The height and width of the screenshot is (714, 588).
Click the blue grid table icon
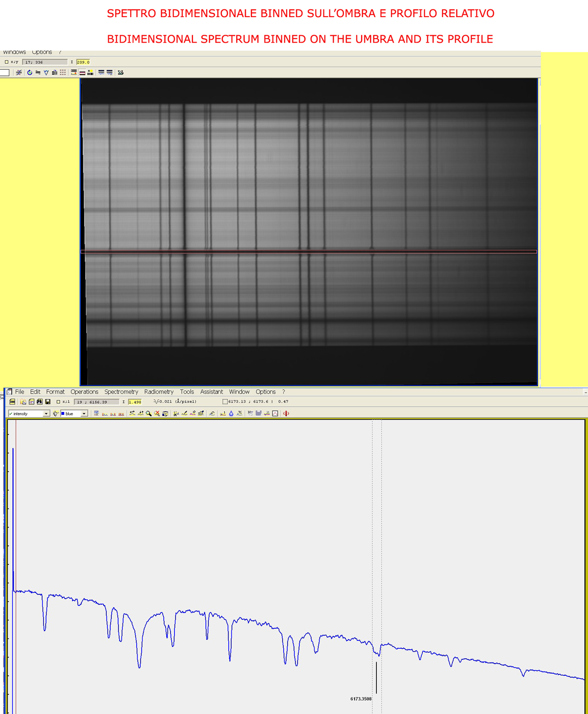[x=259, y=413]
